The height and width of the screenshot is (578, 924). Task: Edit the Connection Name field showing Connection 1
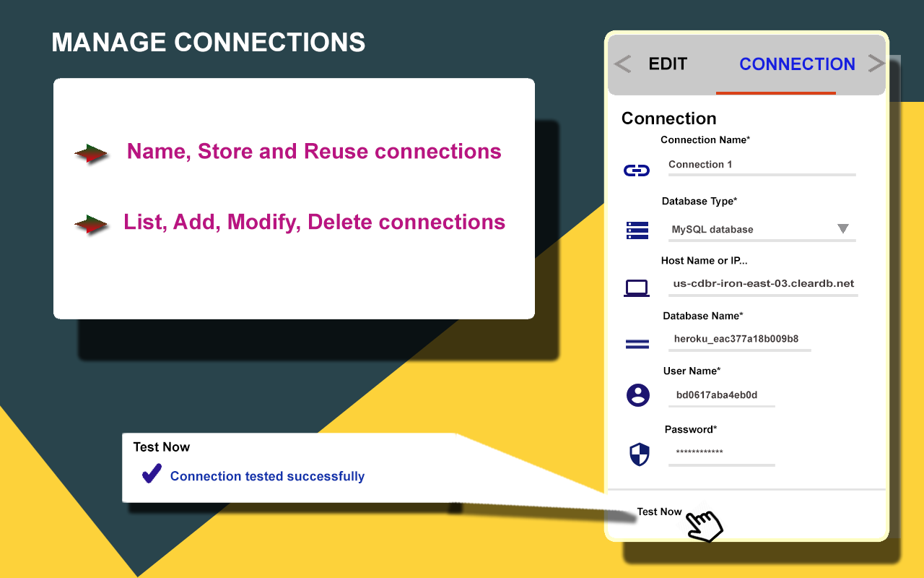[x=762, y=165]
